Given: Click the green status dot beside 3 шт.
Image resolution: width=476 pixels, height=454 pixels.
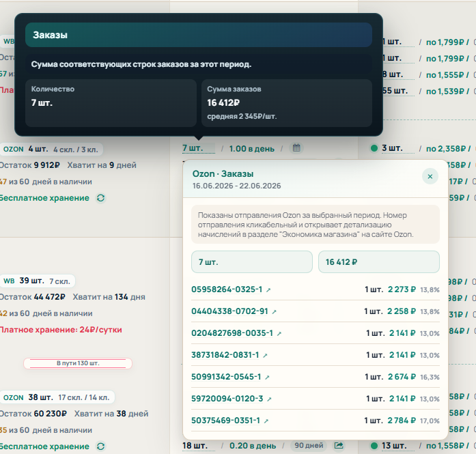Looking at the screenshot, I should coord(374,148).
